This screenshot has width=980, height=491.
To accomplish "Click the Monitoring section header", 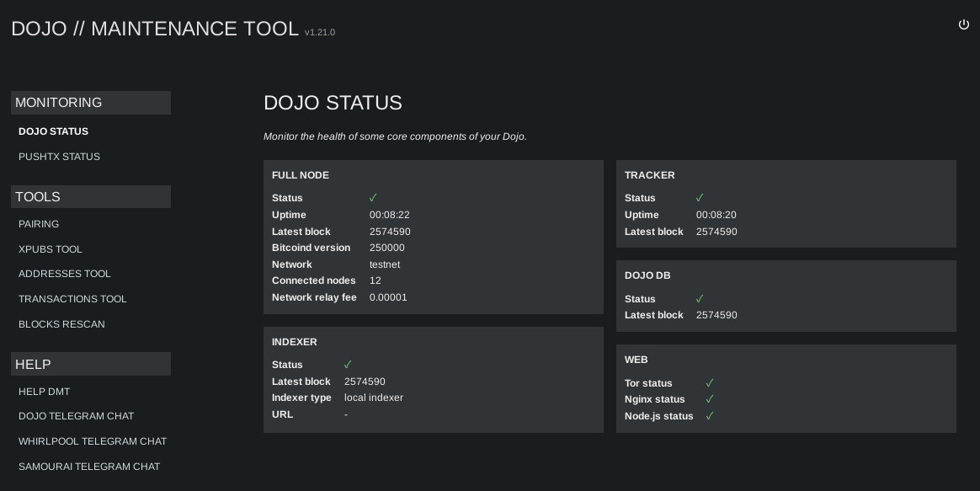I will 91,103.
